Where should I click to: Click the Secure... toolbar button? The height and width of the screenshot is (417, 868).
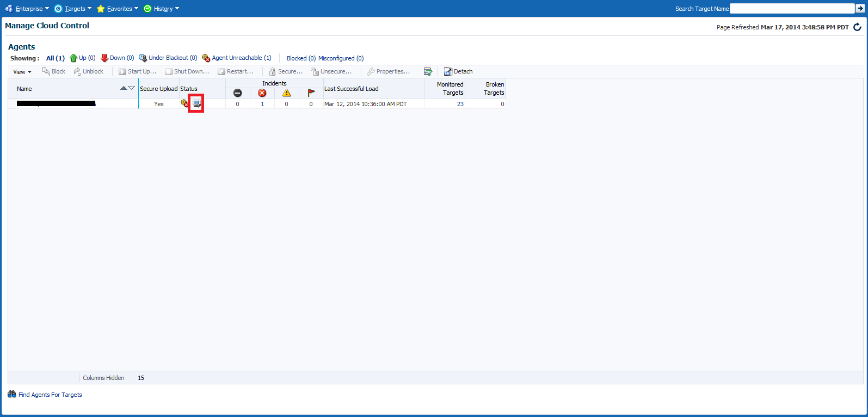(x=286, y=71)
